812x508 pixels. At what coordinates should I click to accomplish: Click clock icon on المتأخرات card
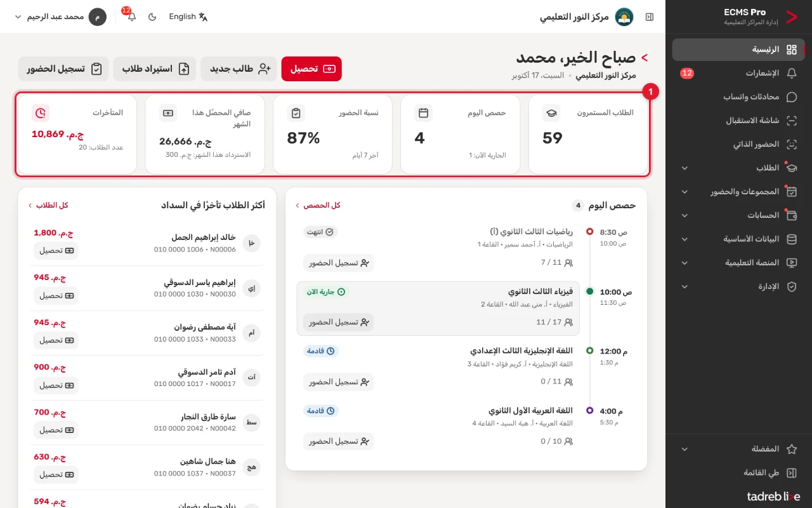(41, 113)
